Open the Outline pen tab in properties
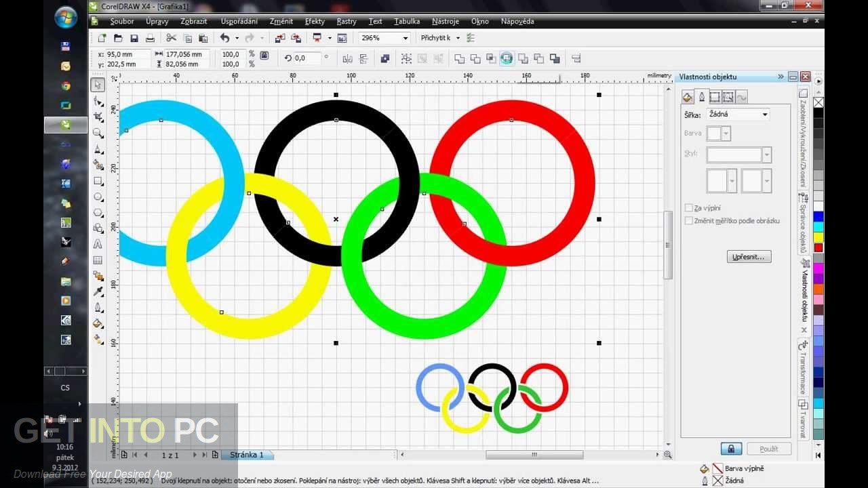The height and width of the screenshot is (488, 868). point(702,97)
